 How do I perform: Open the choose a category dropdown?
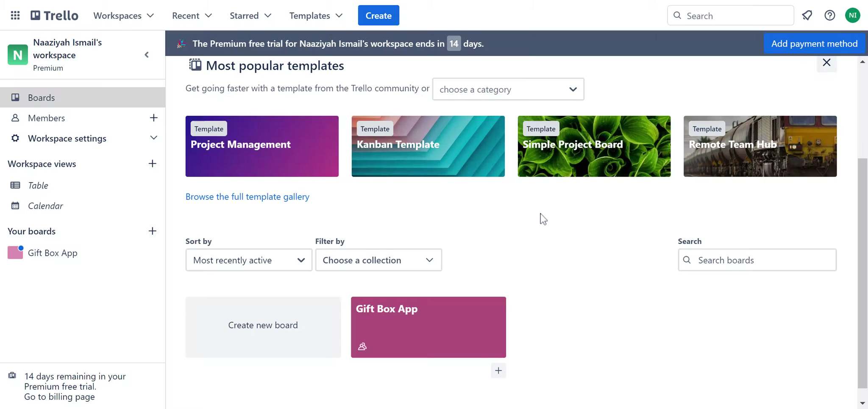[508, 89]
